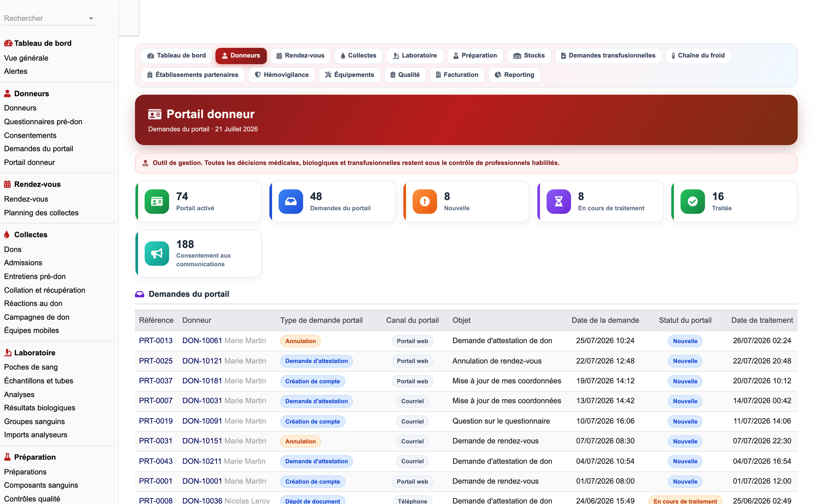Sort by Statut du portail column header
815x504 pixels.
click(685, 320)
